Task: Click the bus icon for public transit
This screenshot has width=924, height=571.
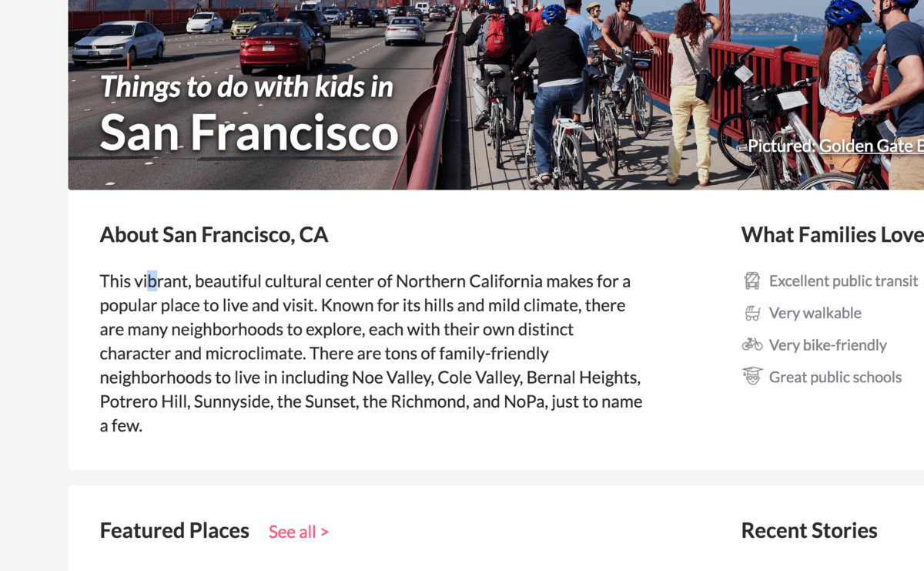Action: point(752,281)
